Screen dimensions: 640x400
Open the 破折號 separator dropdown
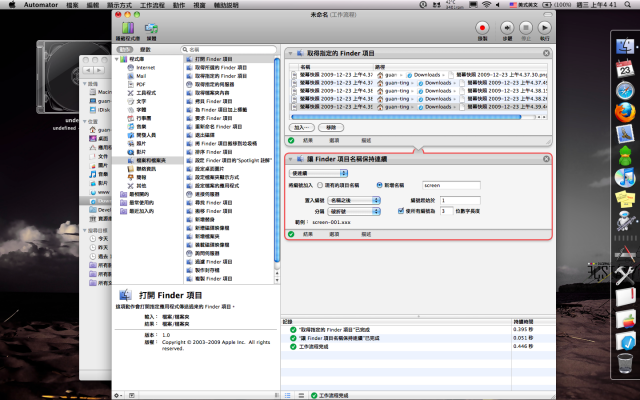(354, 211)
